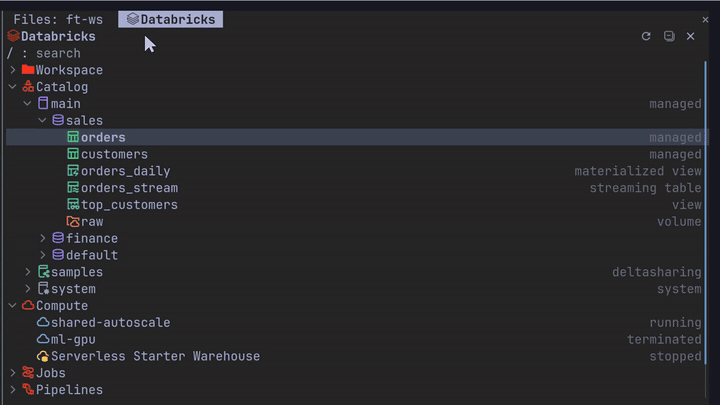Click the "stopped" status text

[x=675, y=356]
